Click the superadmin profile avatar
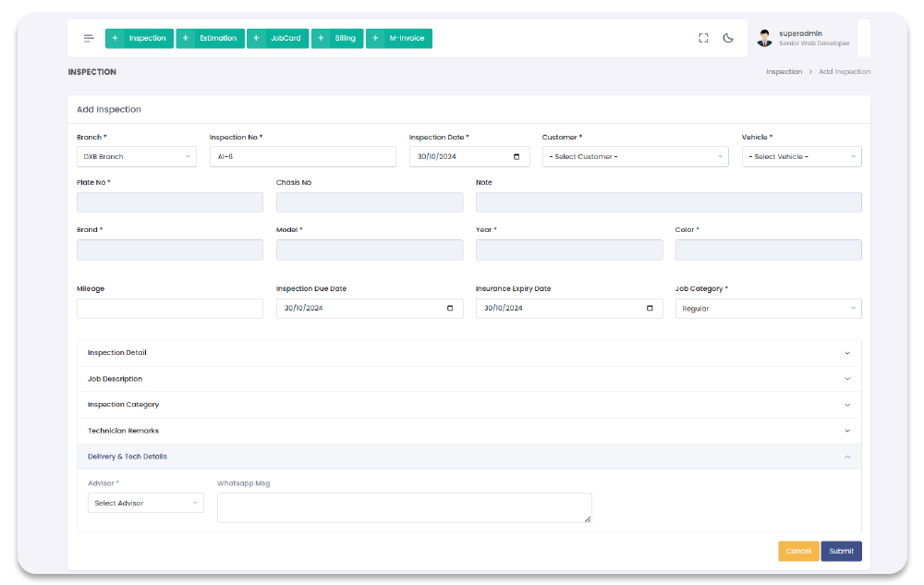Viewport: 924px width, 585px height. [764, 38]
